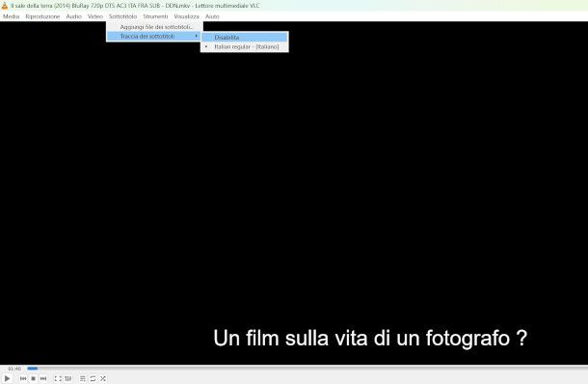Open extended settings and effects
The image size is (588, 384).
67,379
